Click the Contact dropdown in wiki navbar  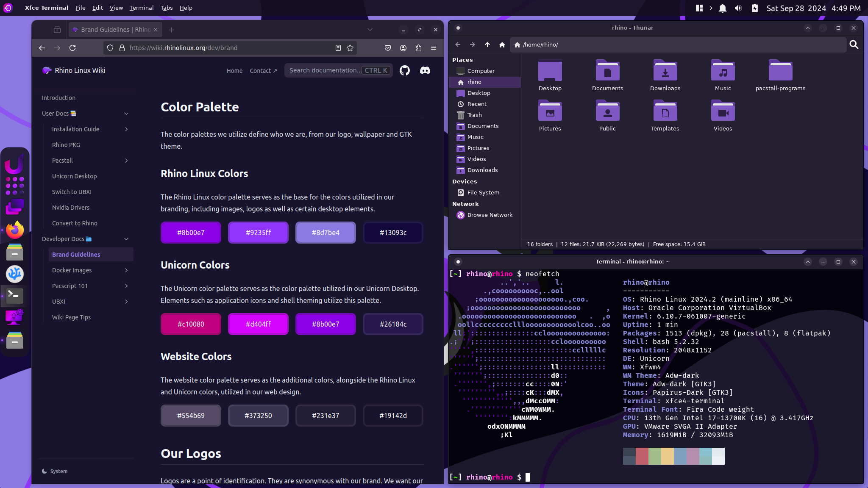(x=262, y=70)
